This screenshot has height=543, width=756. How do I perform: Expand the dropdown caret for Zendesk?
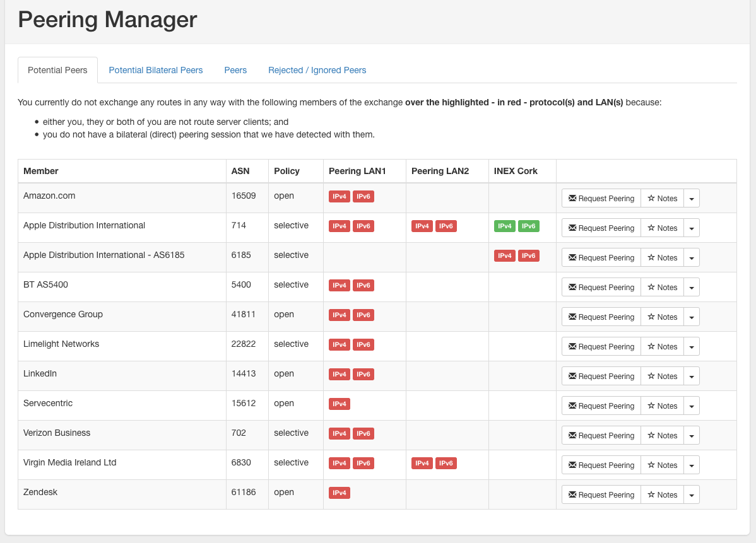coord(692,495)
